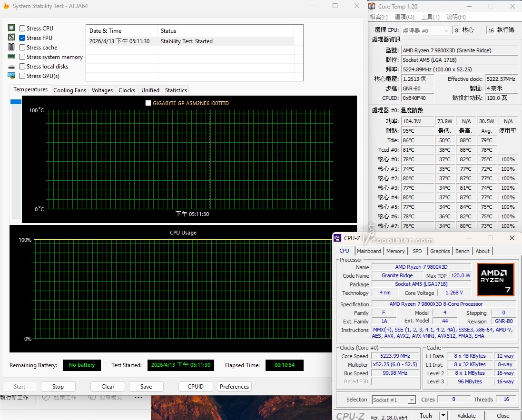
Task: Uncheck the Stress FPU checkbox
Action: [22, 38]
